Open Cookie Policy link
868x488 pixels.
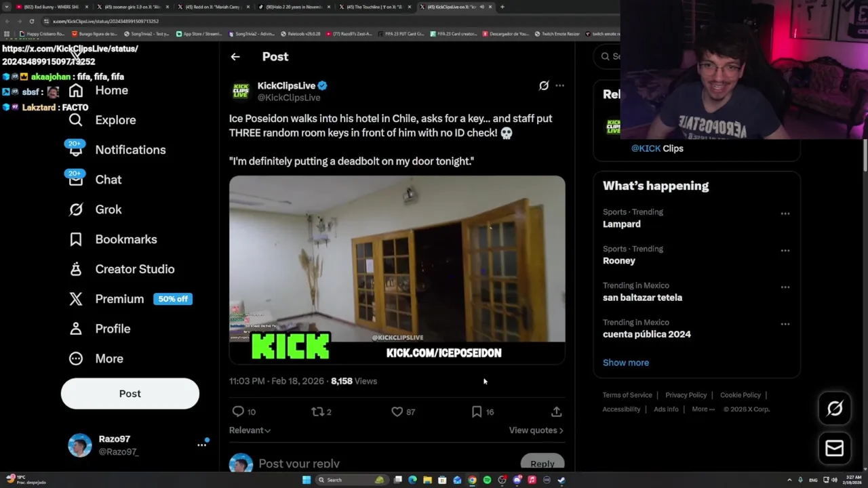[x=741, y=395]
